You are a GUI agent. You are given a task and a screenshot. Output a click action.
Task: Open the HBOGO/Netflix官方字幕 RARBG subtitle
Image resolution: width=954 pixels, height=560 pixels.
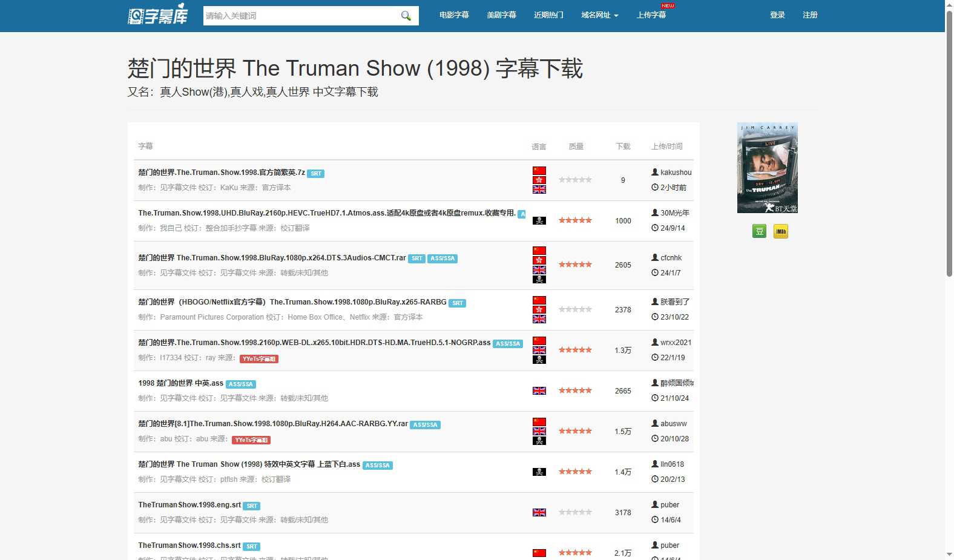click(292, 302)
